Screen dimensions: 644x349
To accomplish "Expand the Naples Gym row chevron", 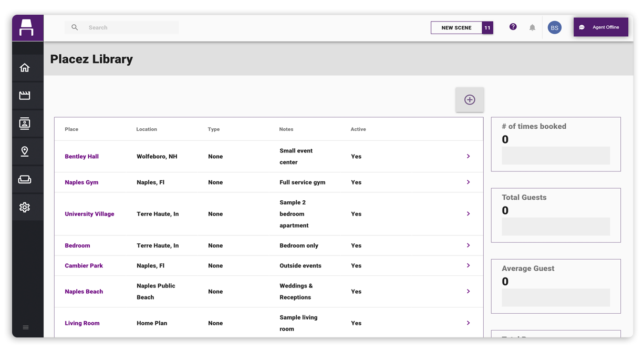I will pyautogui.click(x=468, y=182).
